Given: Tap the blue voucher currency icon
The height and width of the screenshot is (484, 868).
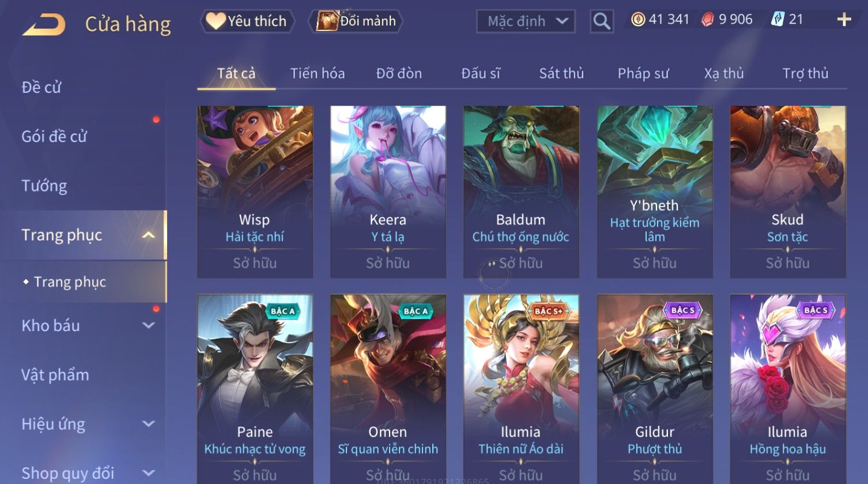Looking at the screenshot, I should 778,20.
